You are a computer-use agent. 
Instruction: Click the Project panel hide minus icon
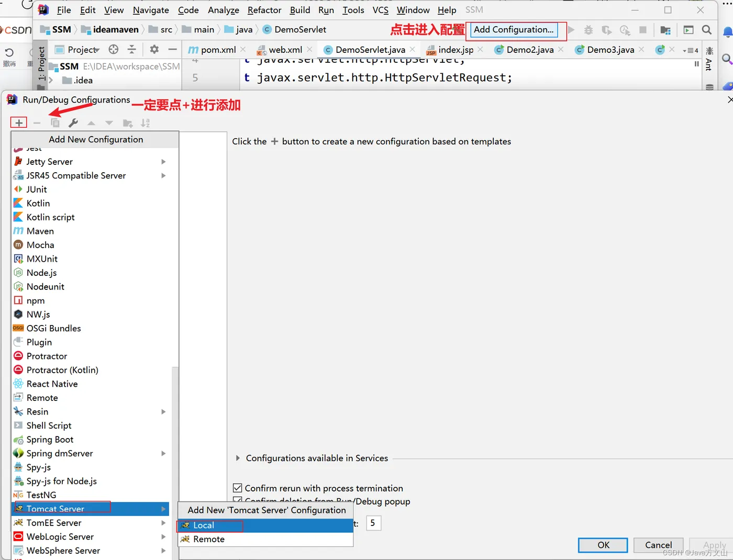coord(172,49)
